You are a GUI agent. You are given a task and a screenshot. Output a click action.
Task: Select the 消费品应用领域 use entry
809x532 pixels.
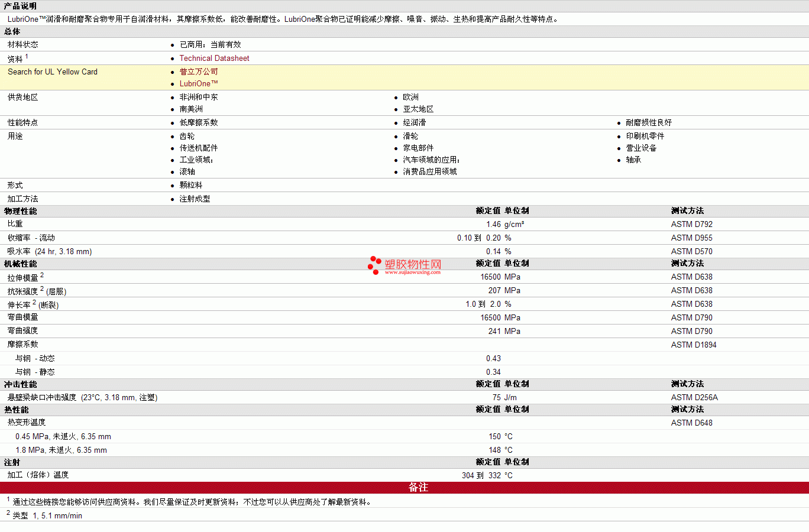430,171
